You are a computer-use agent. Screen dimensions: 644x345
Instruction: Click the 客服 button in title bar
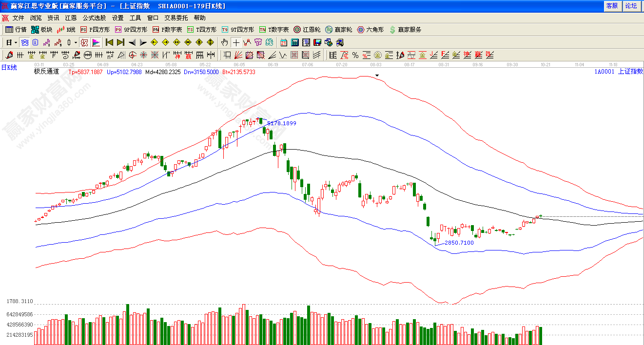(612, 6)
